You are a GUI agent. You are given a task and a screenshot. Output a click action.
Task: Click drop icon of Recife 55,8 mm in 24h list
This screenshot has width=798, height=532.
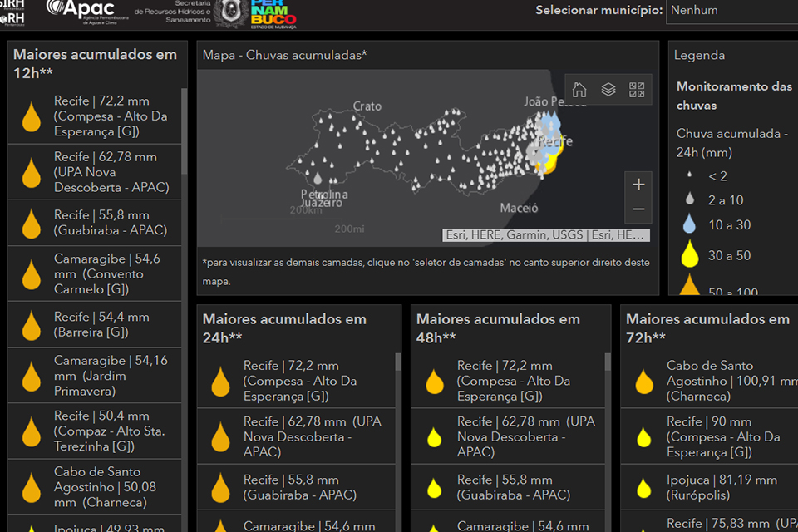(221, 488)
